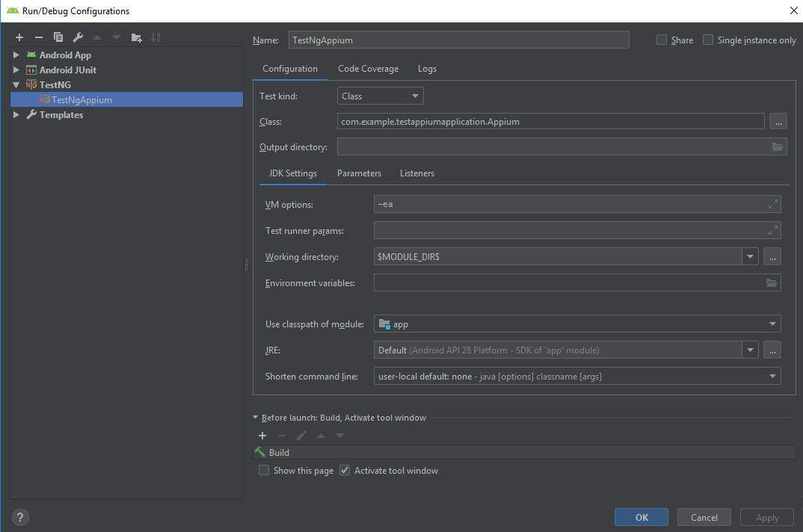The width and height of the screenshot is (803, 532).
Task: Move configuration down arrow in left toolbar
Action: [x=117, y=37]
